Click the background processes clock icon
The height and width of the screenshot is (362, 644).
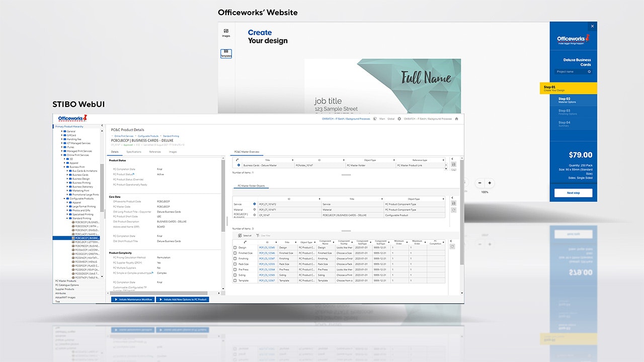(375, 119)
